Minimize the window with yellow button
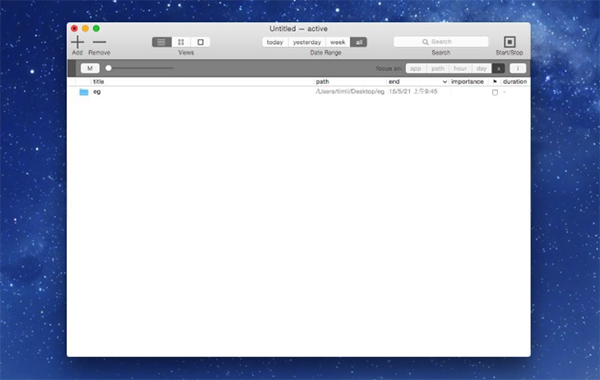Viewport: 600px width, 380px height. pos(85,28)
